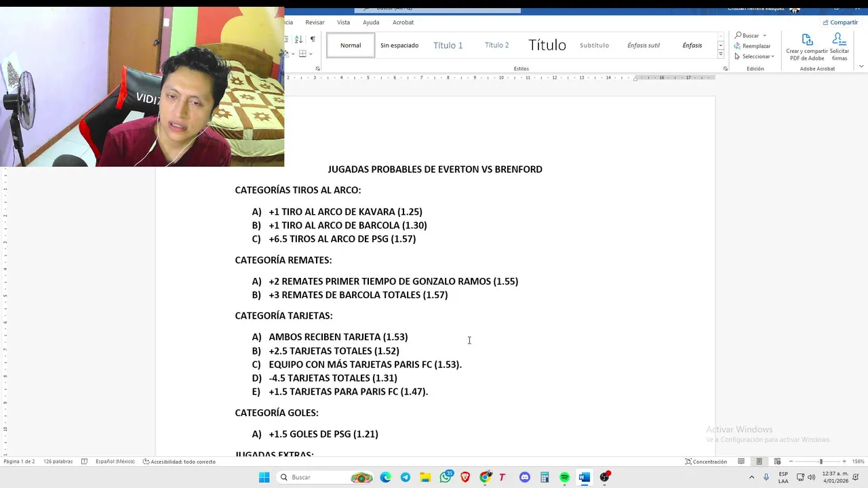The image size is (868, 488).
Task: Click the 156% zoom level
Action: 859,462
